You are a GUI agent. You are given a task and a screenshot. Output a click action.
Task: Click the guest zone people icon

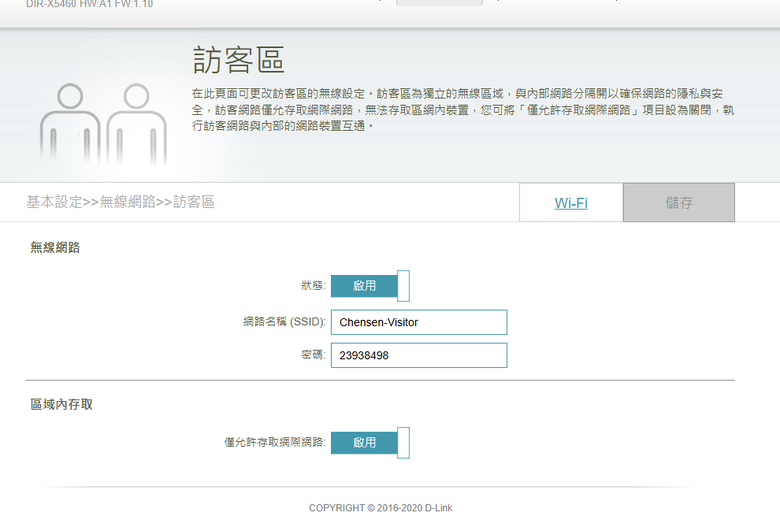[x=103, y=123]
